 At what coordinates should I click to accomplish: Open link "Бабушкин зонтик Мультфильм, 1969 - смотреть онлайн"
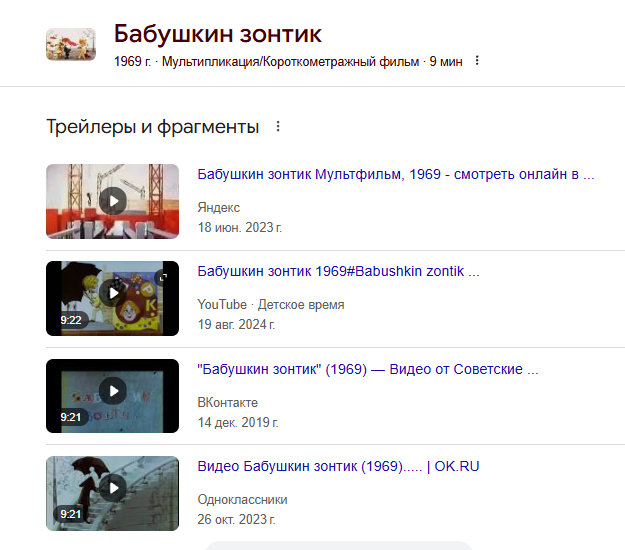pyautogui.click(x=396, y=174)
